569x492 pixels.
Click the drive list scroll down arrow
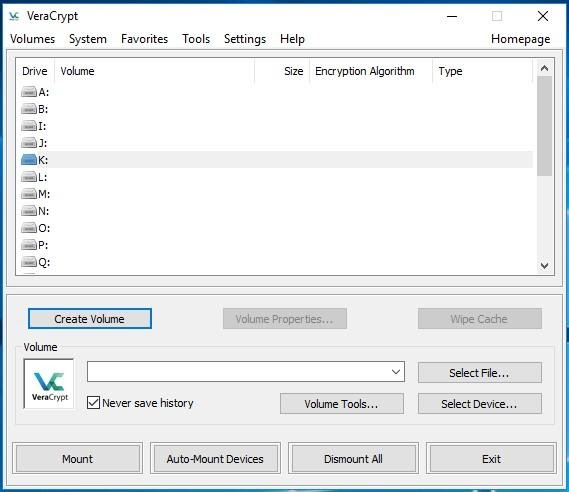[544, 266]
